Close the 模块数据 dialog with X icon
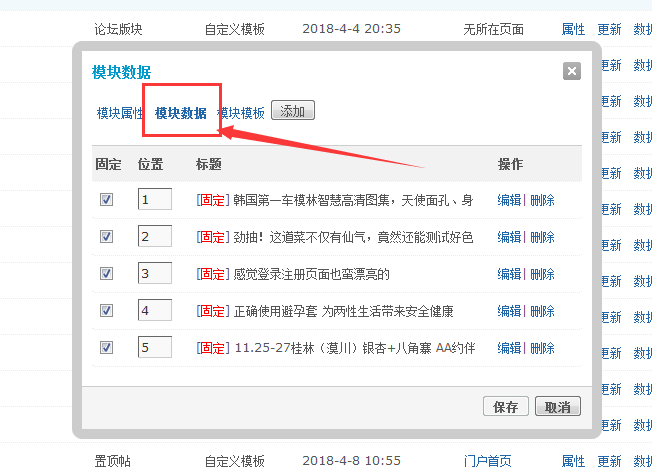This screenshot has height=469, width=652. tap(572, 71)
